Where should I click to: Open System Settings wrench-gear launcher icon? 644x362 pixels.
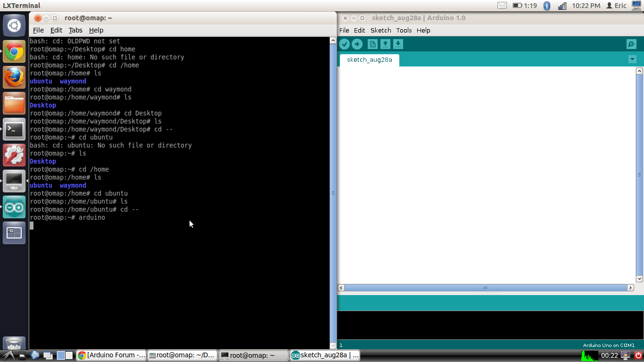click(14, 155)
